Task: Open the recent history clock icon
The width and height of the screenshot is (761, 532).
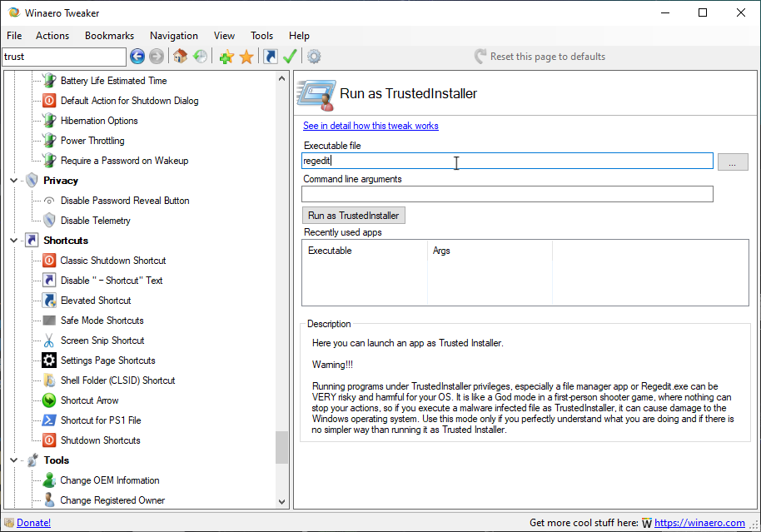Action: coord(200,57)
